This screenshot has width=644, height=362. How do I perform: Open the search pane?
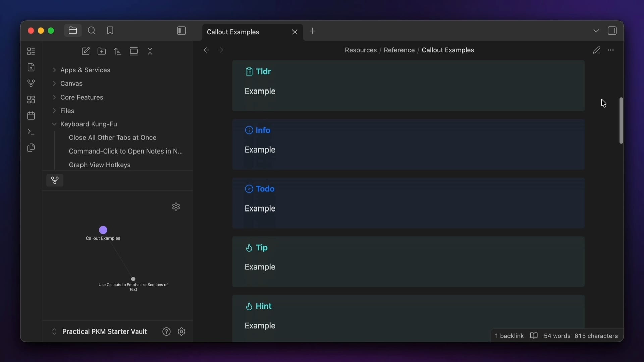[92, 31]
